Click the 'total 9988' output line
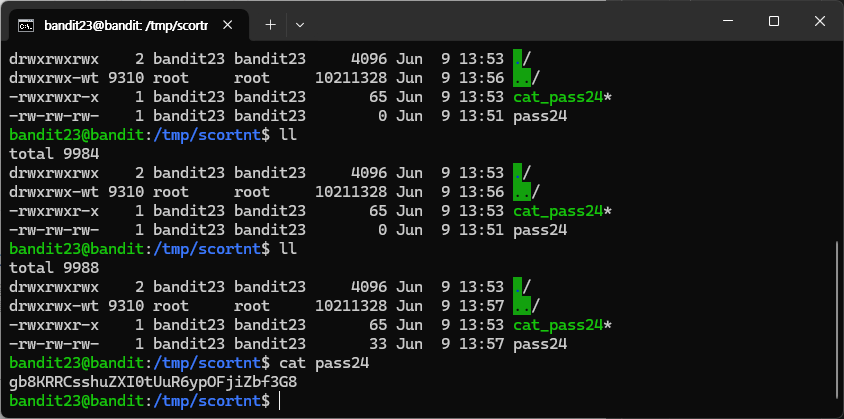Screen dimensions: 844x419 54,268
